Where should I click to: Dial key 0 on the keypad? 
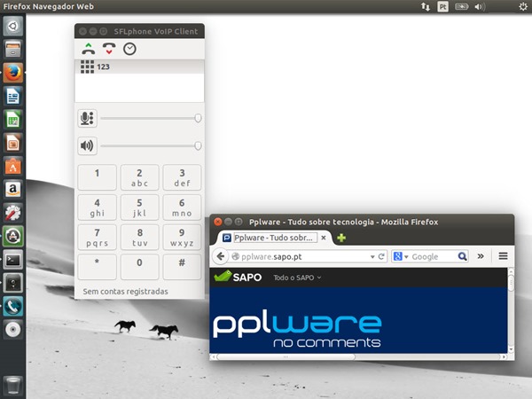[139, 267]
